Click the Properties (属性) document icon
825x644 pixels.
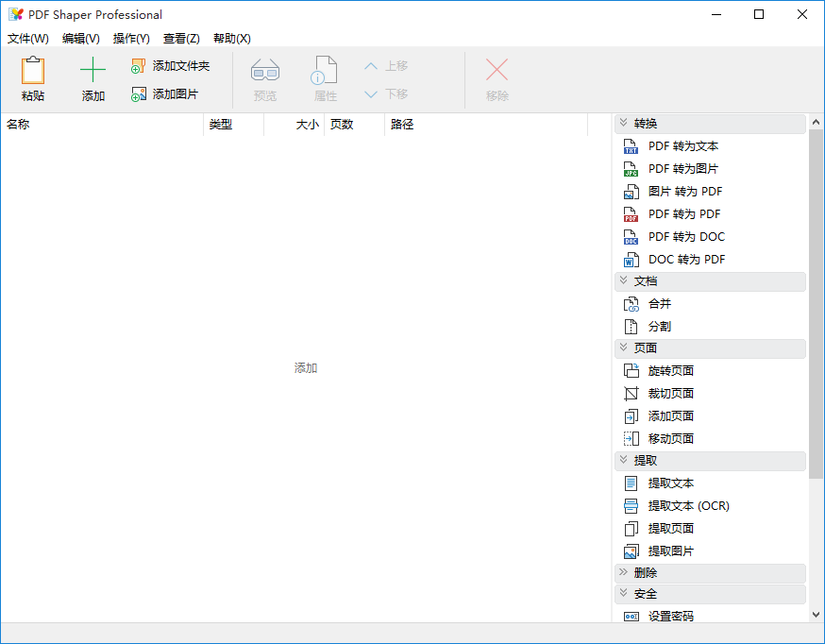click(324, 70)
